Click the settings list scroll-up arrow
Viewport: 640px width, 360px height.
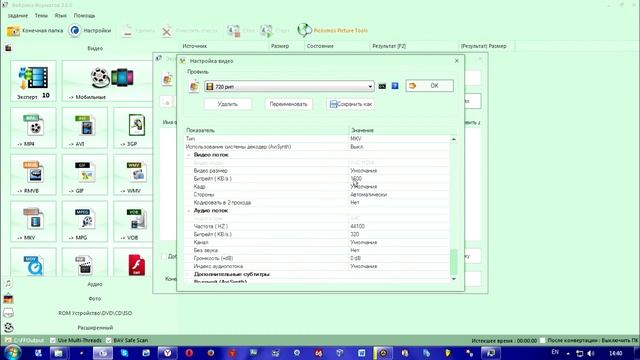[x=453, y=140]
